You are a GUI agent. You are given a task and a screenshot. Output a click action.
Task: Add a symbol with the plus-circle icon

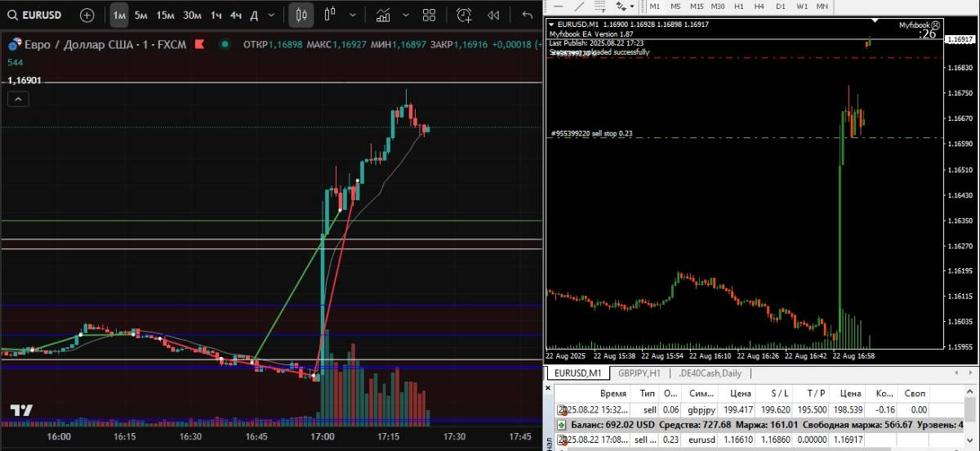click(87, 15)
